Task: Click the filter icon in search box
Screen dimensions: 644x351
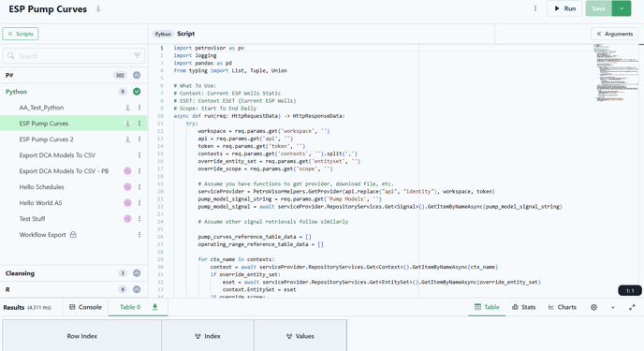Action: coord(137,55)
